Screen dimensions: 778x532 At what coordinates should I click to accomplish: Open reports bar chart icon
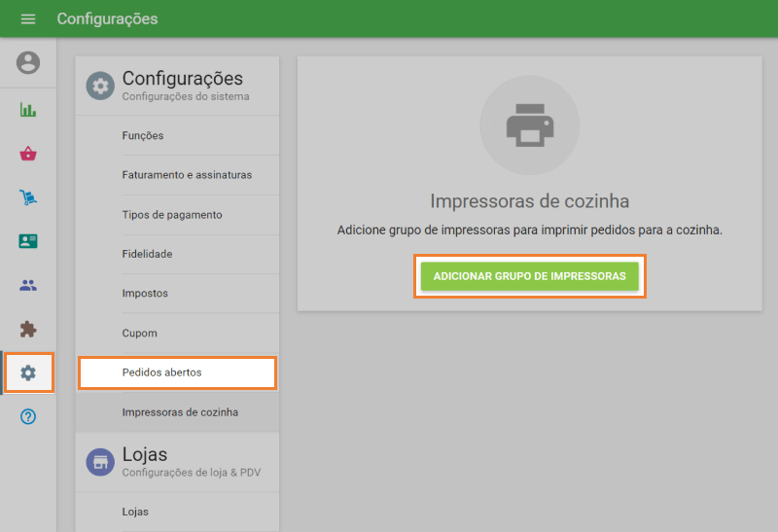click(28, 110)
